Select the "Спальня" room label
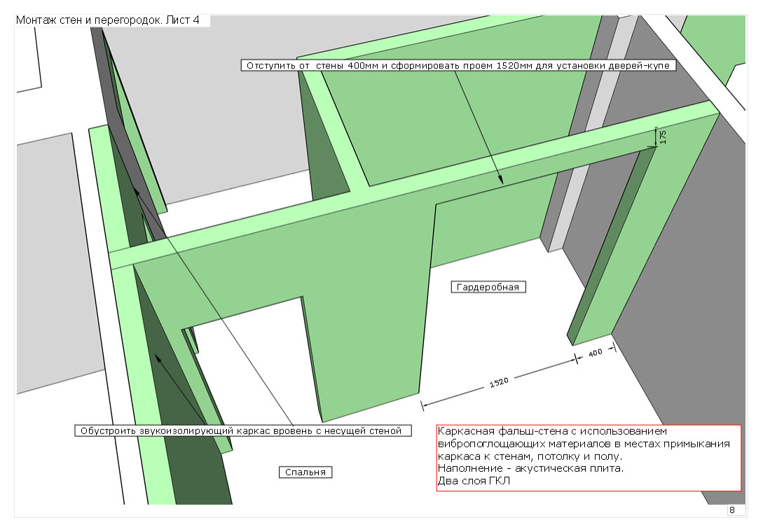763x532 pixels. pyautogui.click(x=305, y=472)
